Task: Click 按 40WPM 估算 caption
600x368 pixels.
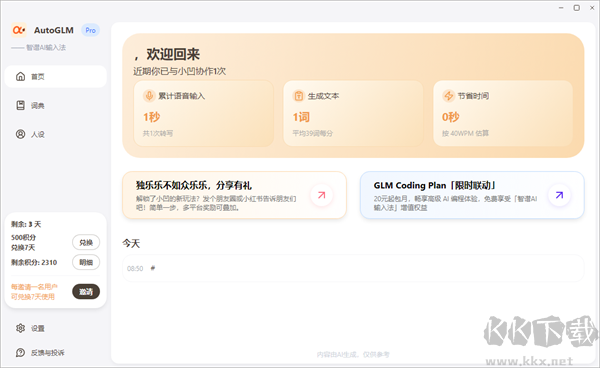Action: 465,133
